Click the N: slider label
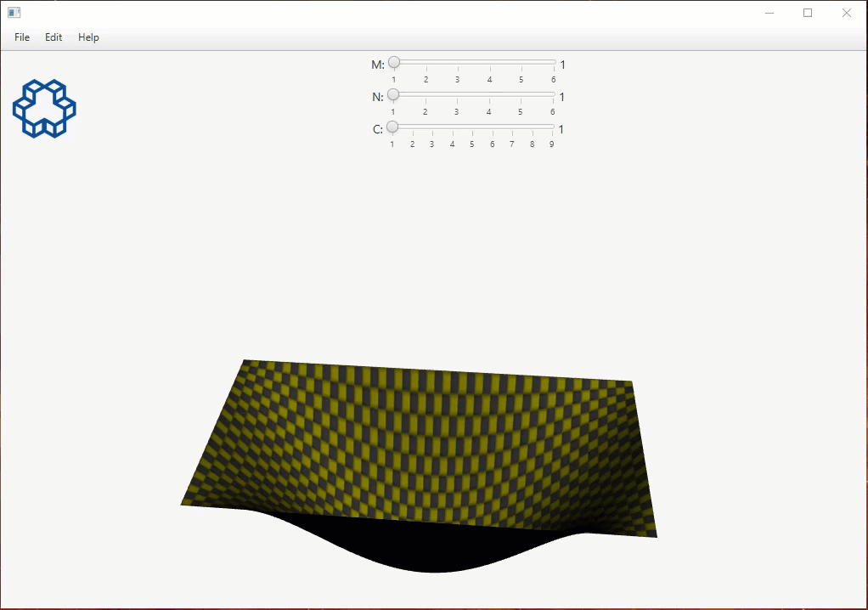The width and height of the screenshot is (868, 610). click(378, 98)
